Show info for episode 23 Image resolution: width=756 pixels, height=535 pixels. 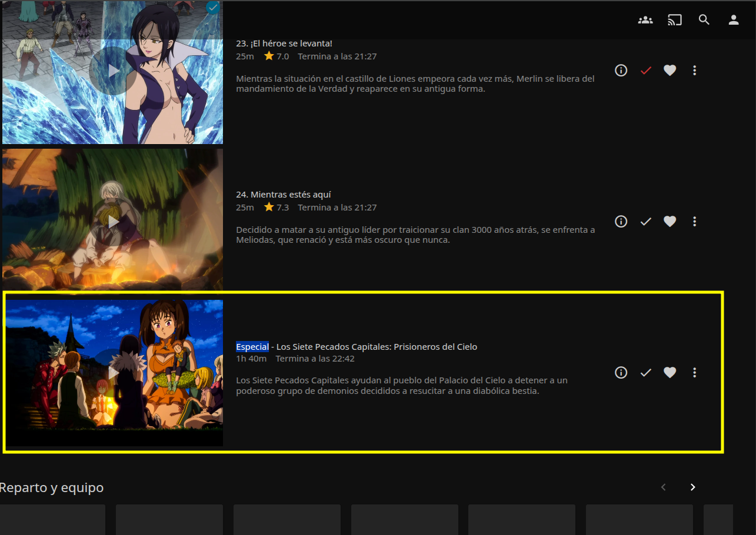tap(621, 71)
